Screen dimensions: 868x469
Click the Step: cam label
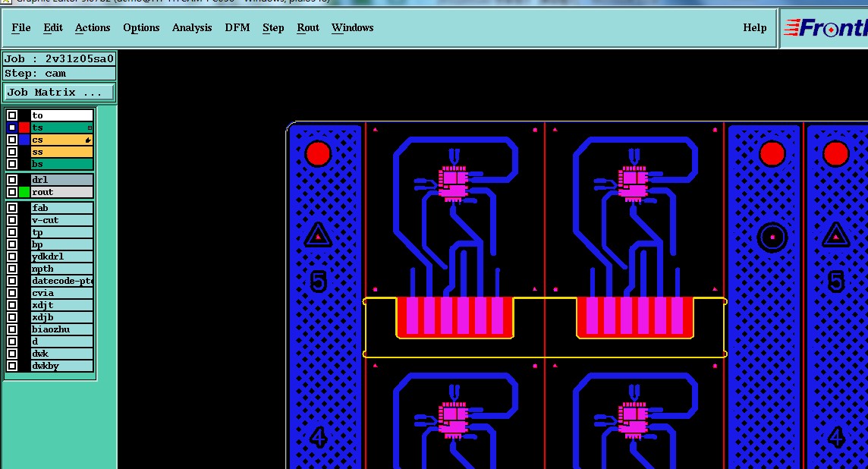click(x=59, y=74)
